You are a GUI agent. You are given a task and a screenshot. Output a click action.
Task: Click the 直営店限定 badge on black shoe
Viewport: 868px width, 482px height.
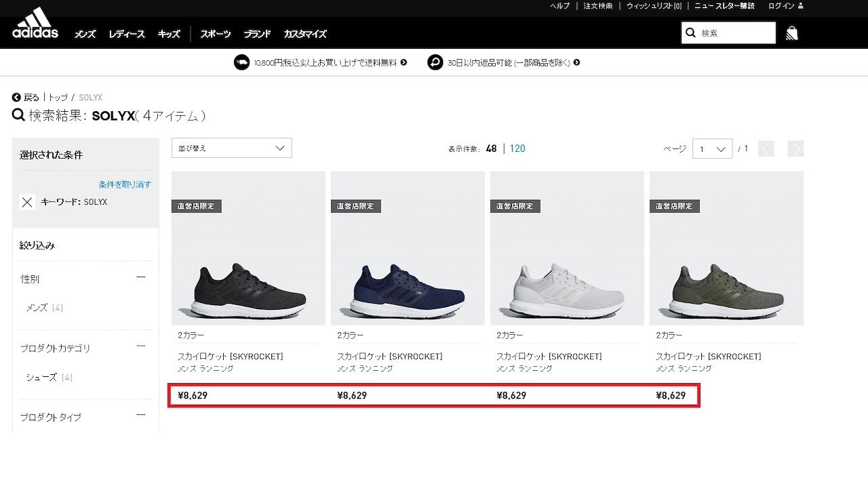(x=197, y=206)
